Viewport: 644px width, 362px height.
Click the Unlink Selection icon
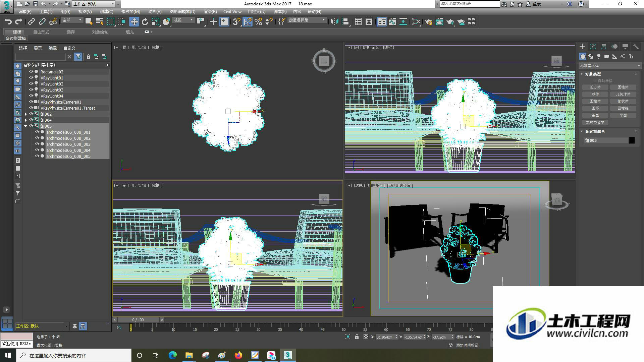point(42,22)
